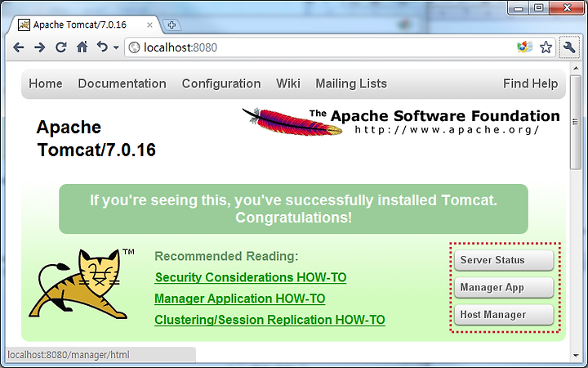The width and height of the screenshot is (588, 368).
Task: Open the Documentation navigation item
Action: point(122,83)
